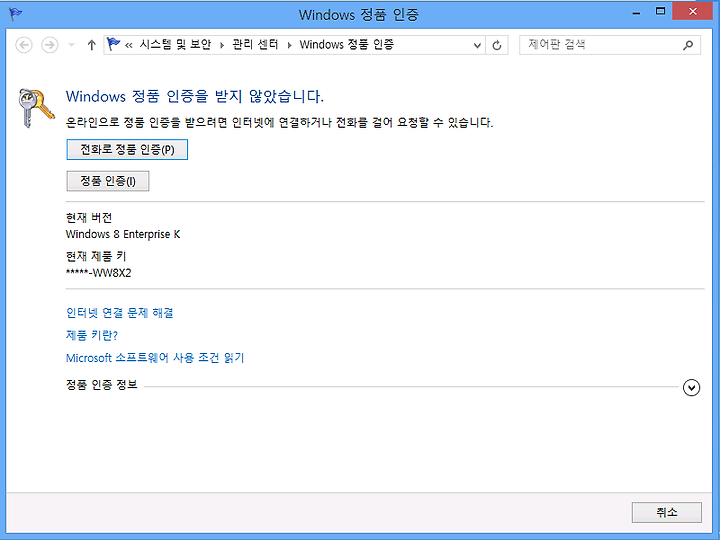Click the magnifier search icon
Image resolution: width=720 pixels, height=540 pixels.
tap(688, 45)
